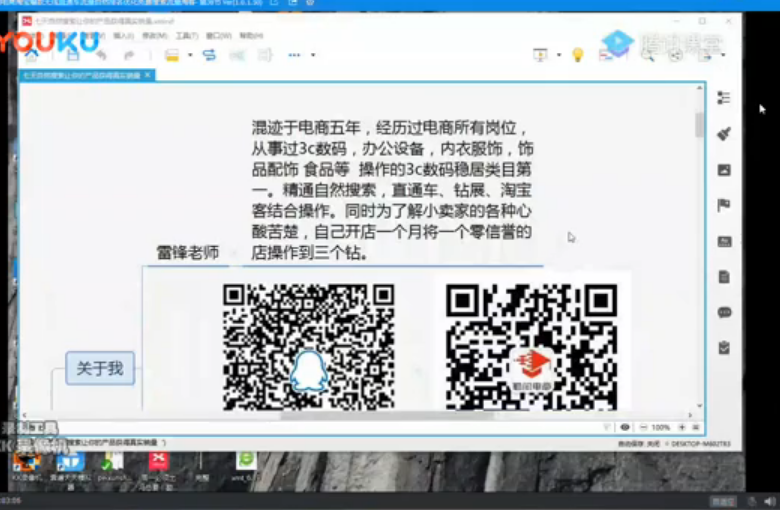Click the 100% zoom level value
Screen dimensions: 780x510
pos(661,427)
